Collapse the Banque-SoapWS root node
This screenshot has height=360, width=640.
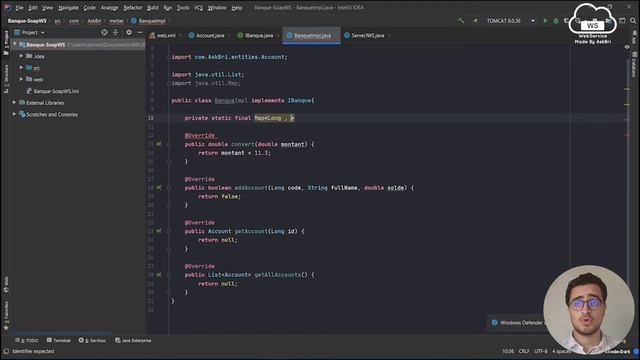pyautogui.click(x=15, y=44)
